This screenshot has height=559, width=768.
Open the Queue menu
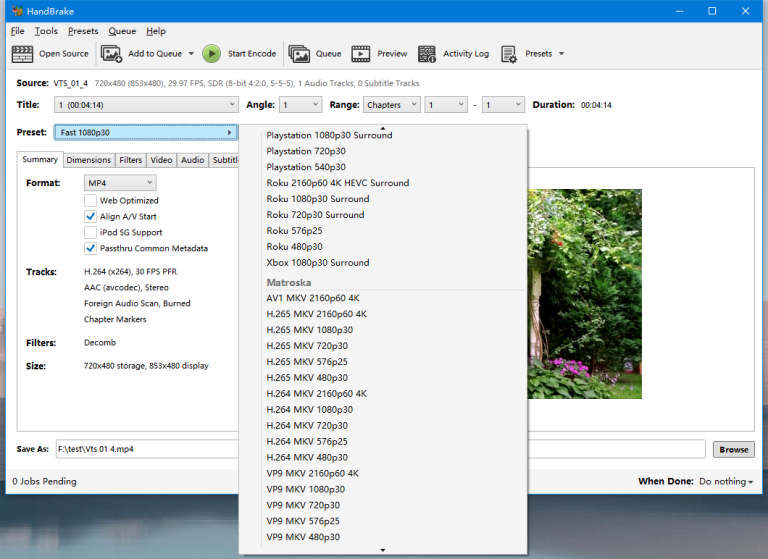(x=122, y=31)
